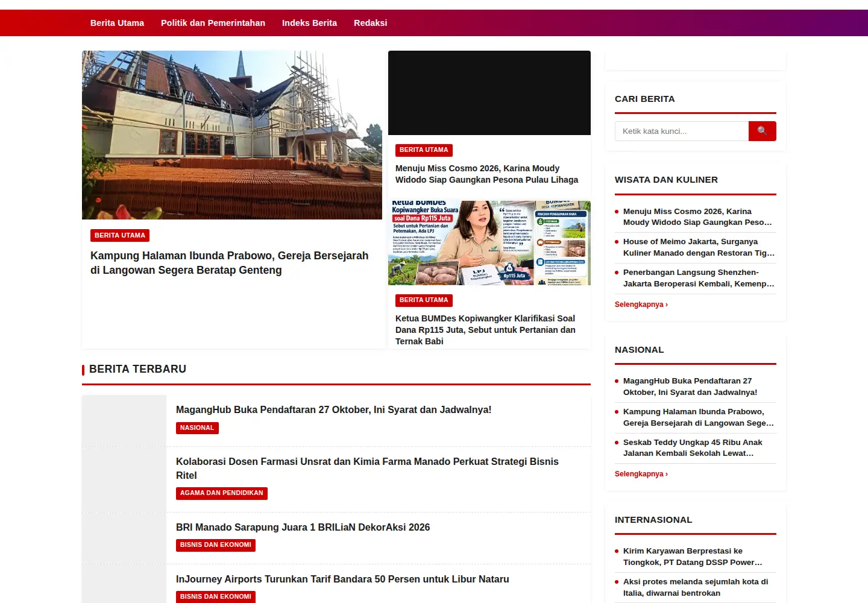Click Selengkapnya under Nasional section

pyautogui.click(x=641, y=474)
